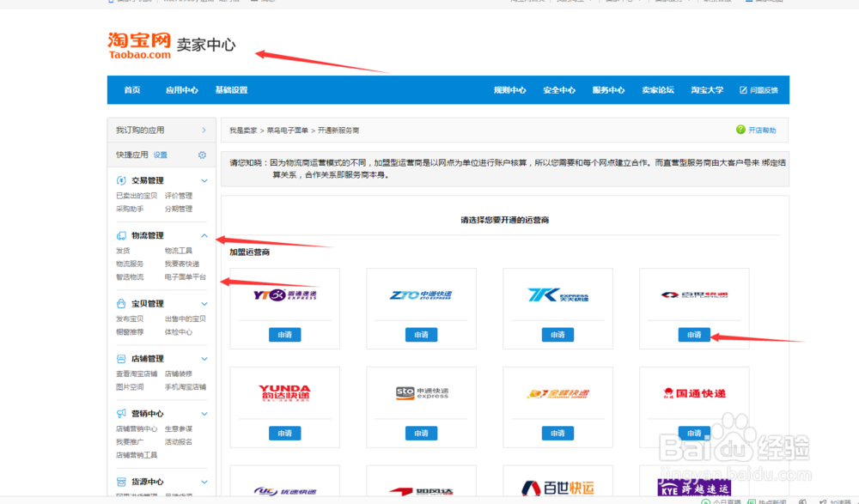The width and height of the screenshot is (859, 504).
Task: Collapse the 物流管理 chevron
Action: pos(204,235)
